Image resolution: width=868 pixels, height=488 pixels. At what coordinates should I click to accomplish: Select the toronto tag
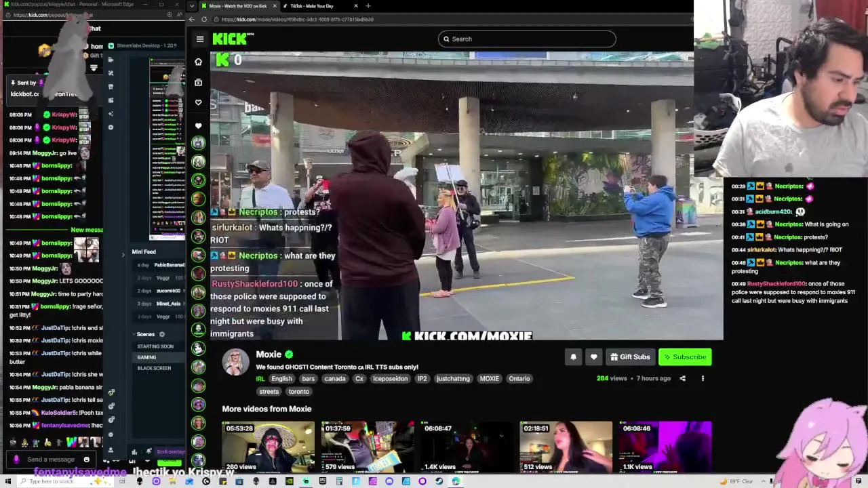tap(299, 392)
